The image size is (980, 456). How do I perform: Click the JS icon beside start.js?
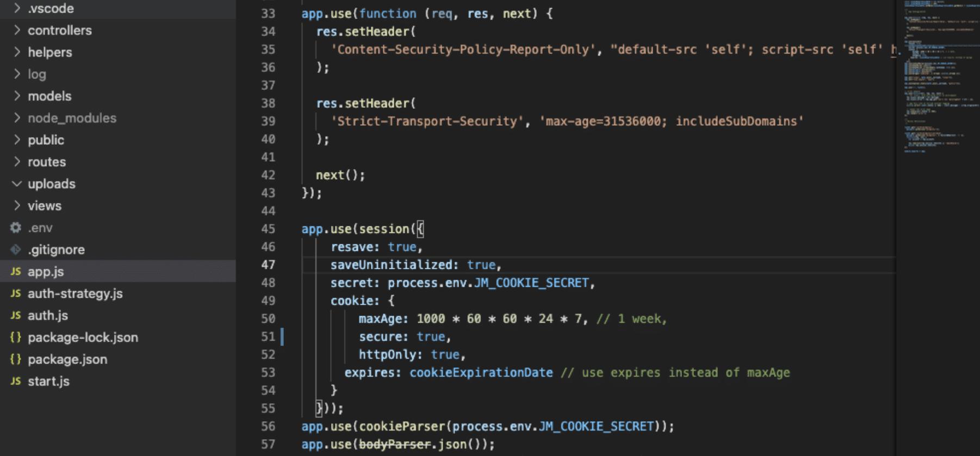click(x=16, y=381)
